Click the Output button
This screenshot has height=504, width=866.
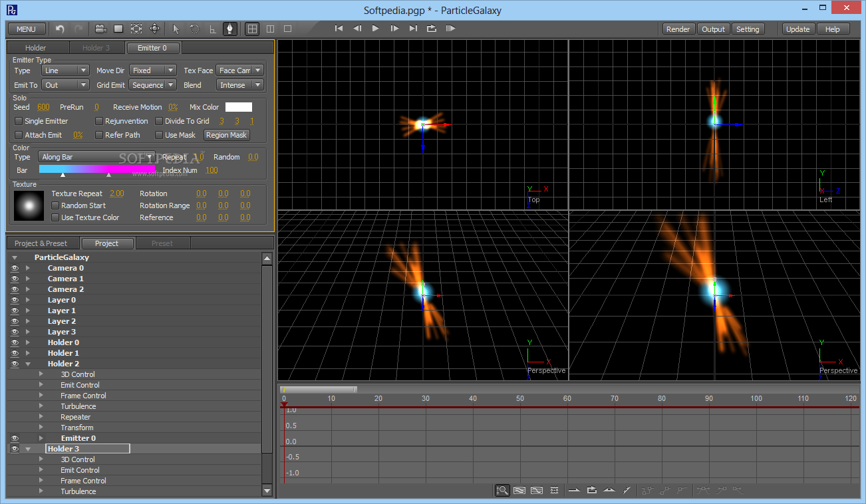coord(714,29)
